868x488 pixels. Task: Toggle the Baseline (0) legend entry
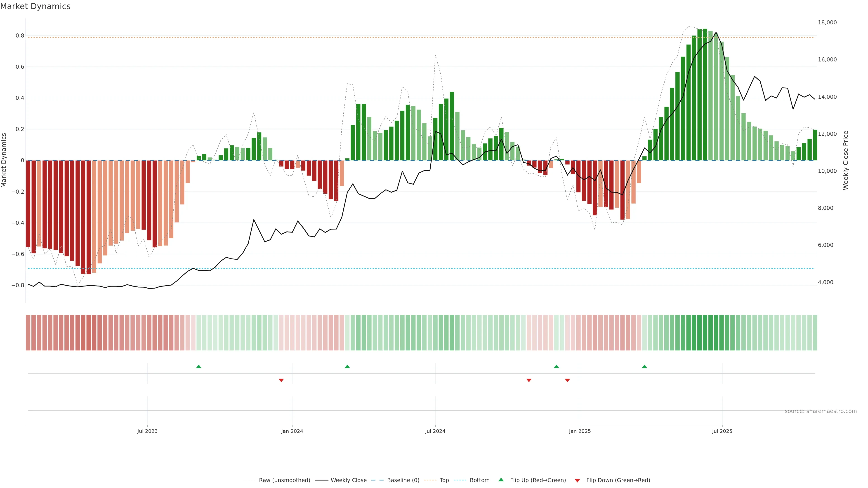tap(403, 480)
